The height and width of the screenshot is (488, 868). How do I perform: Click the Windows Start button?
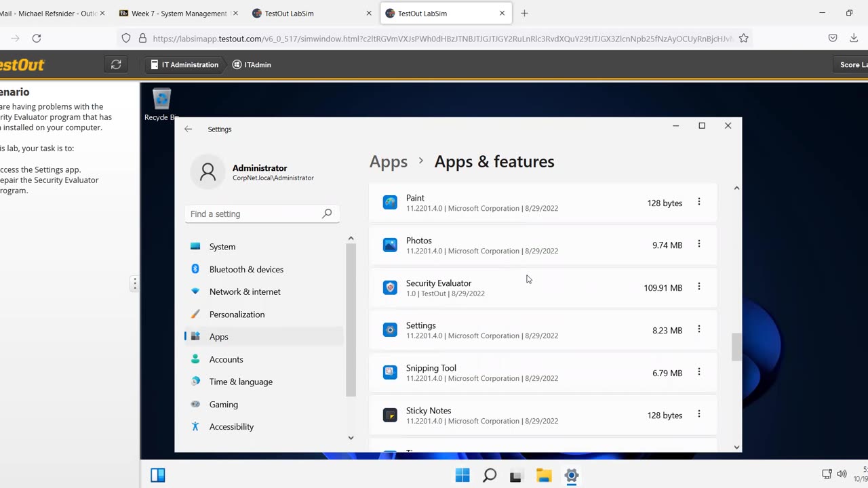point(462,475)
